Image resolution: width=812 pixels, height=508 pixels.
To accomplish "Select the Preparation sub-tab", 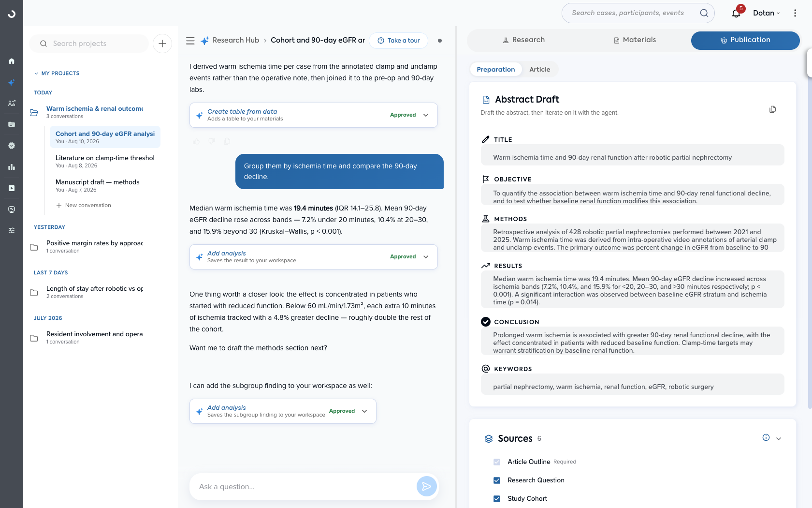I will click(496, 69).
